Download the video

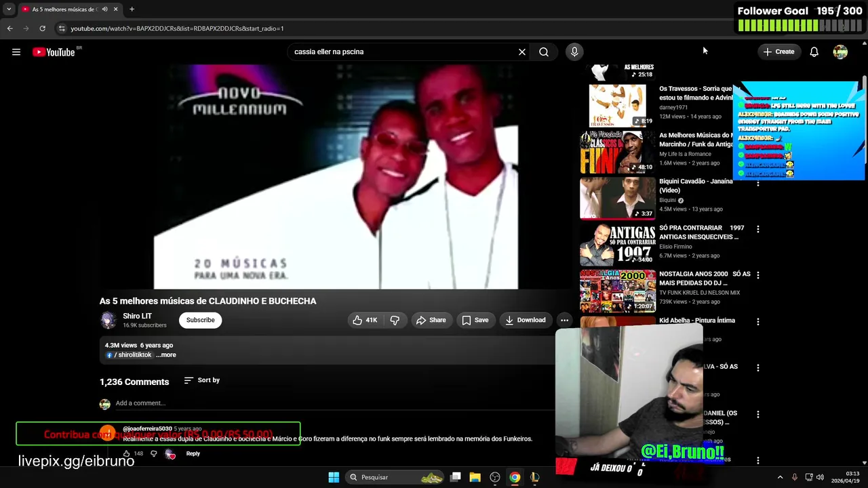[526, 320]
